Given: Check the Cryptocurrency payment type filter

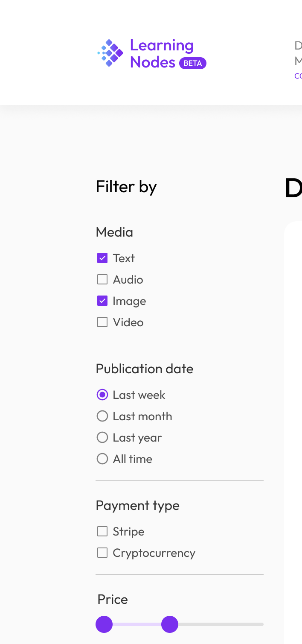Looking at the screenshot, I should pos(102,553).
